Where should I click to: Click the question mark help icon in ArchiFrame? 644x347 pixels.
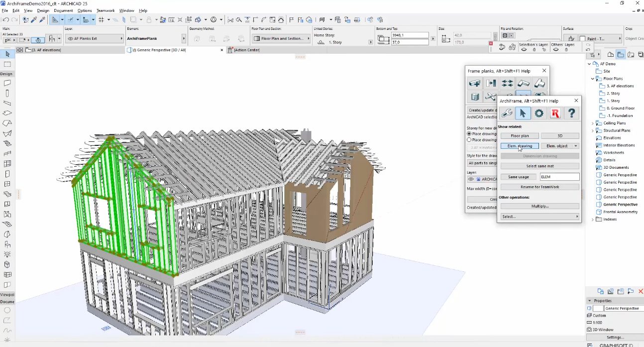pyautogui.click(x=572, y=114)
